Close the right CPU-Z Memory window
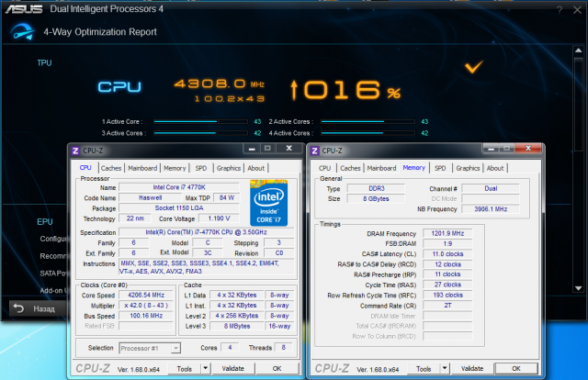588x380 pixels. coord(528,149)
